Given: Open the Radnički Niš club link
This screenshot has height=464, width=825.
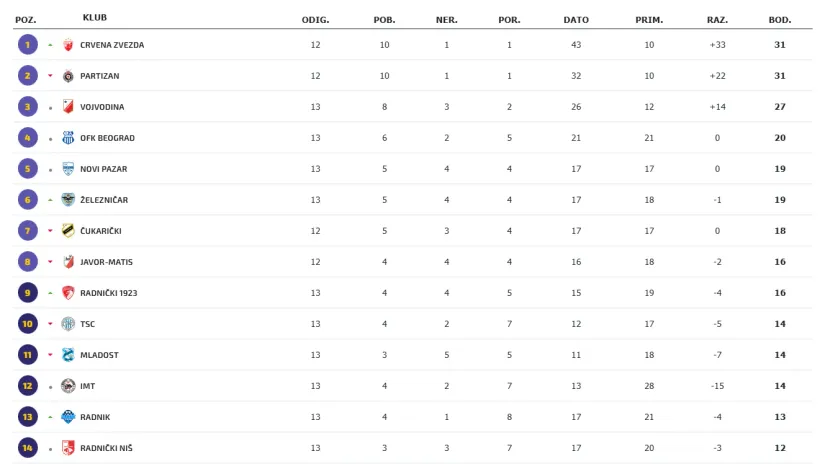Looking at the screenshot, I should (x=106, y=448).
